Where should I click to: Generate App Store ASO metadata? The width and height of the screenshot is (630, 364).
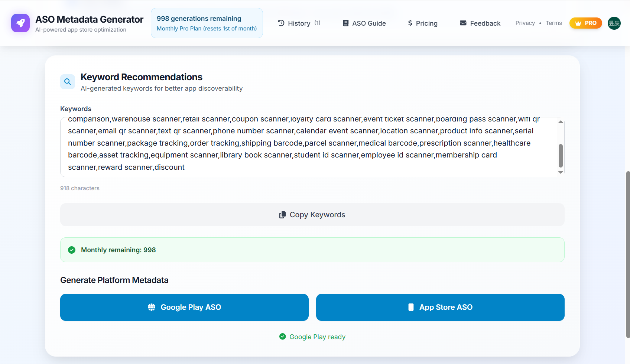[440, 307]
